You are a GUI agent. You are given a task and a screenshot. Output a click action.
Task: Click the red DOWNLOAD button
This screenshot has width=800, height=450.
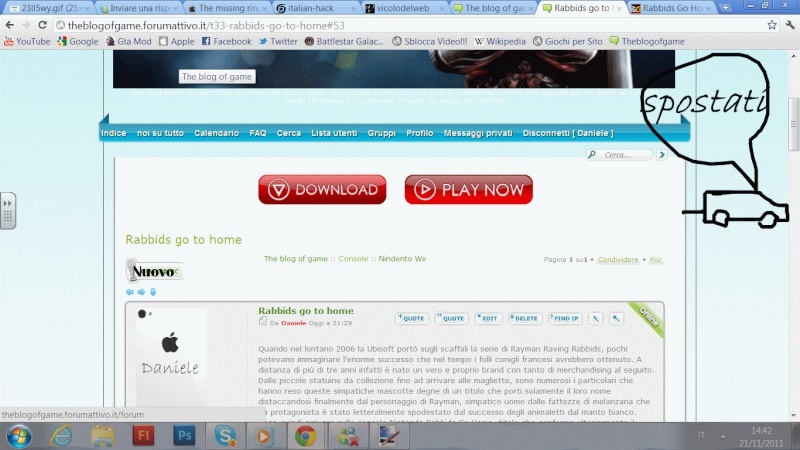tap(322, 189)
